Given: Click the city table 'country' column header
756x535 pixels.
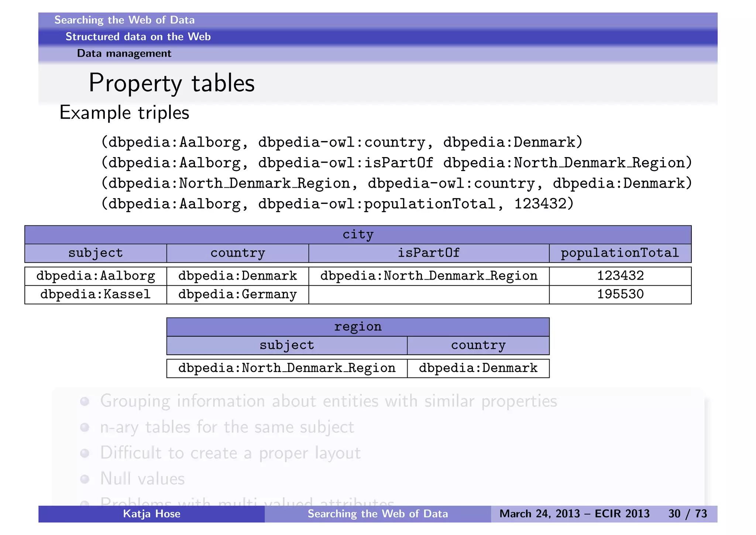Looking at the screenshot, I should 238,253.
